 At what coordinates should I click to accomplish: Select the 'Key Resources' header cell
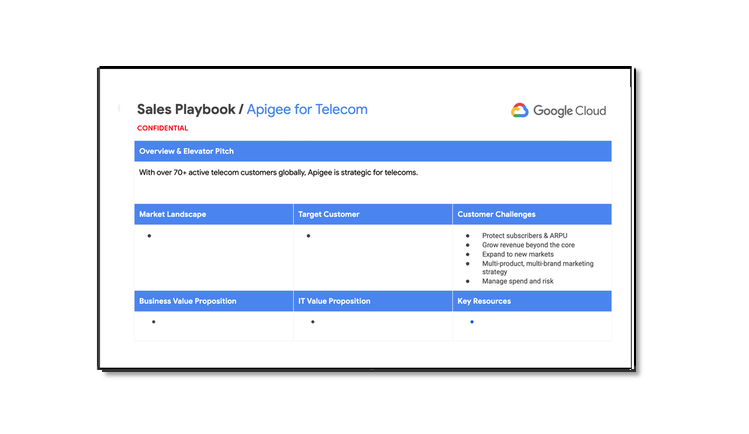point(532,301)
